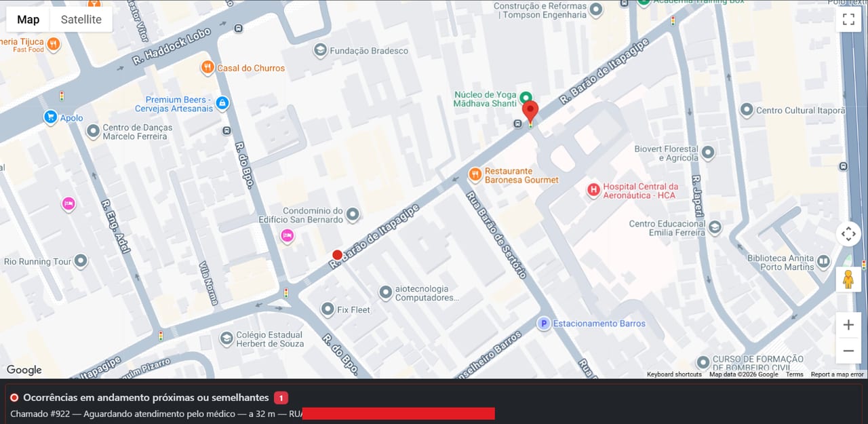Click the Fix Fleet text label
This screenshot has width=868, height=424.
click(x=354, y=310)
